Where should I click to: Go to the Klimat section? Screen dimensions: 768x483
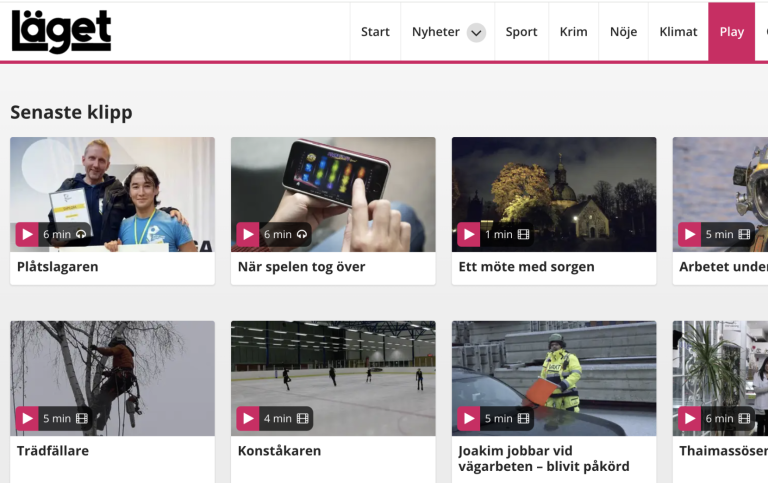(678, 32)
